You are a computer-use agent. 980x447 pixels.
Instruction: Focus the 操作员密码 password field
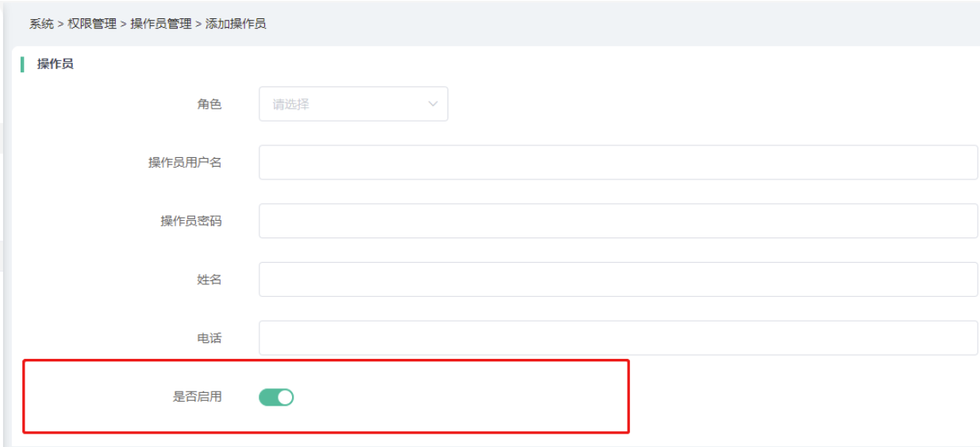tap(617, 221)
